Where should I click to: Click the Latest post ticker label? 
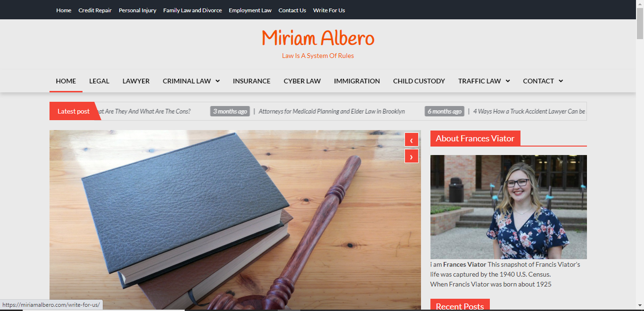[74, 111]
